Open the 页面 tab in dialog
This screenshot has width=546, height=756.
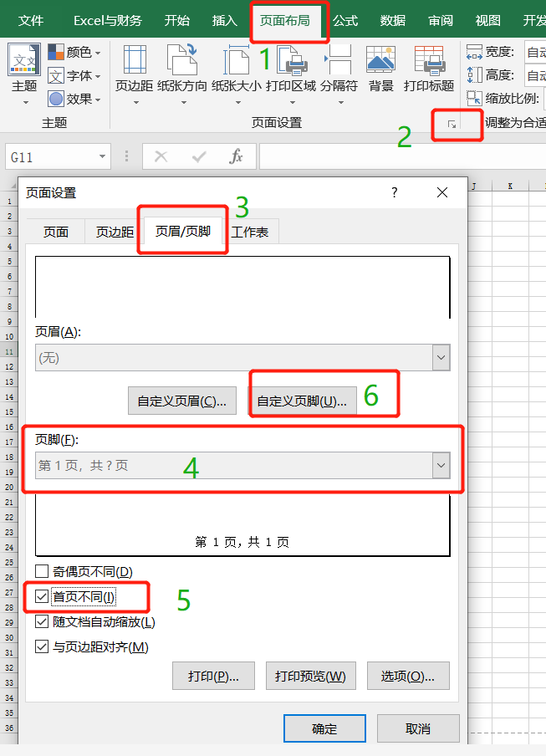(56, 232)
